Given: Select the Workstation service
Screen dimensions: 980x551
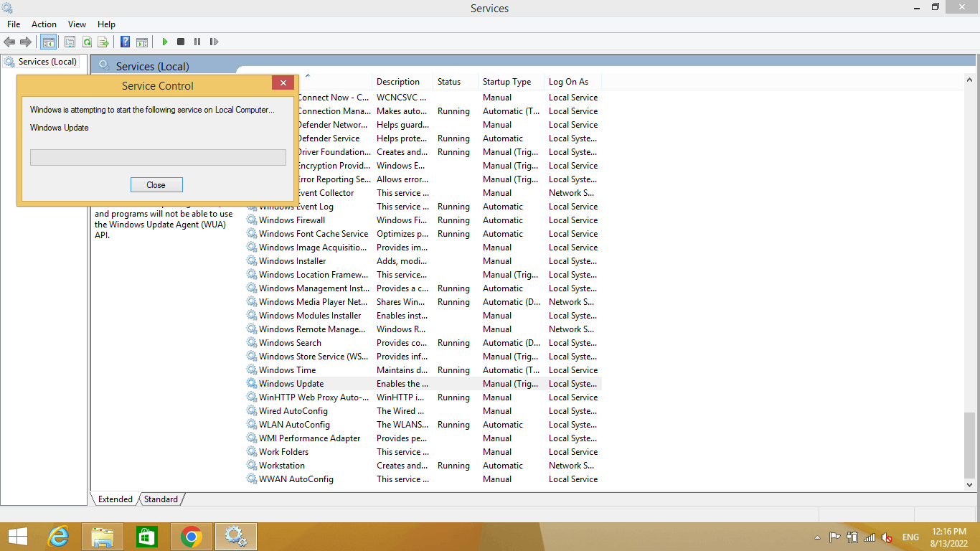Looking at the screenshot, I should click(x=423, y=466).
